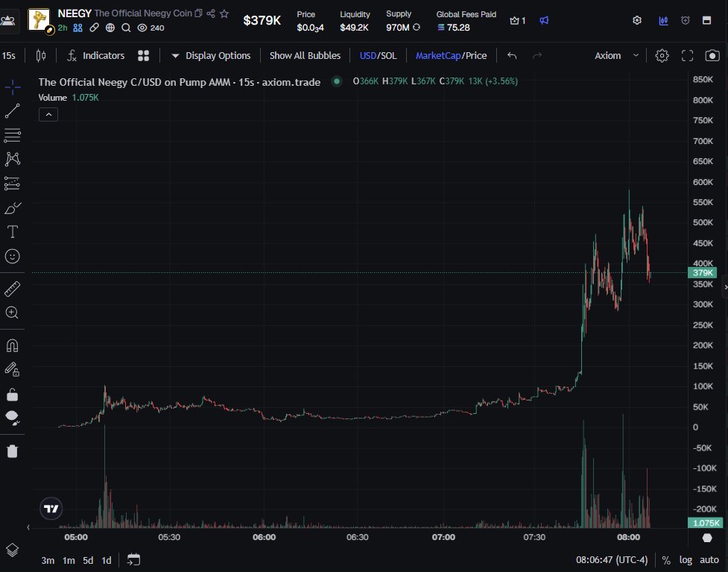Open the token website globe icon

[x=110, y=28]
